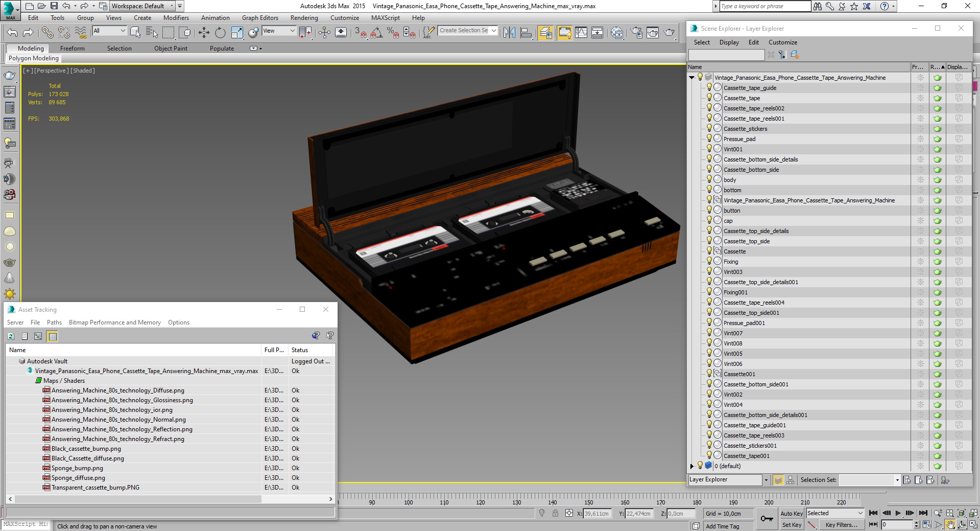Click the X coordinate input field
Image resolution: width=980 pixels, height=531 pixels.
pyautogui.click(x=597, y=514)
